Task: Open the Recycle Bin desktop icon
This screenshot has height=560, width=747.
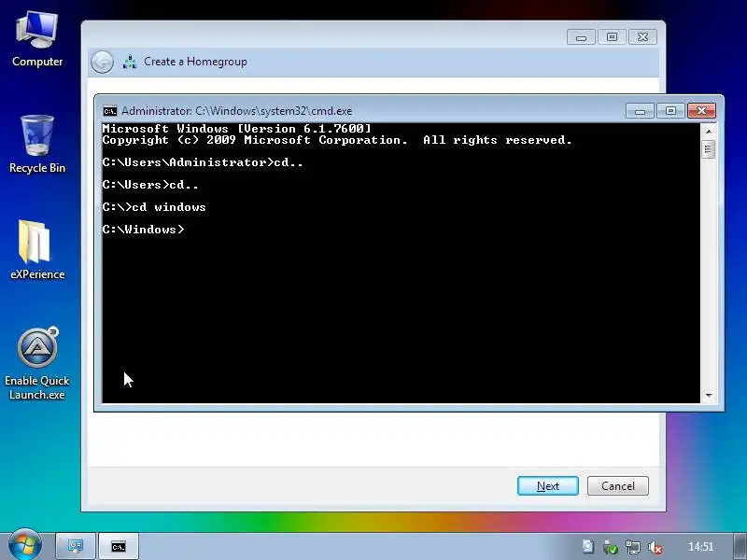Action: tap(37, 145)
